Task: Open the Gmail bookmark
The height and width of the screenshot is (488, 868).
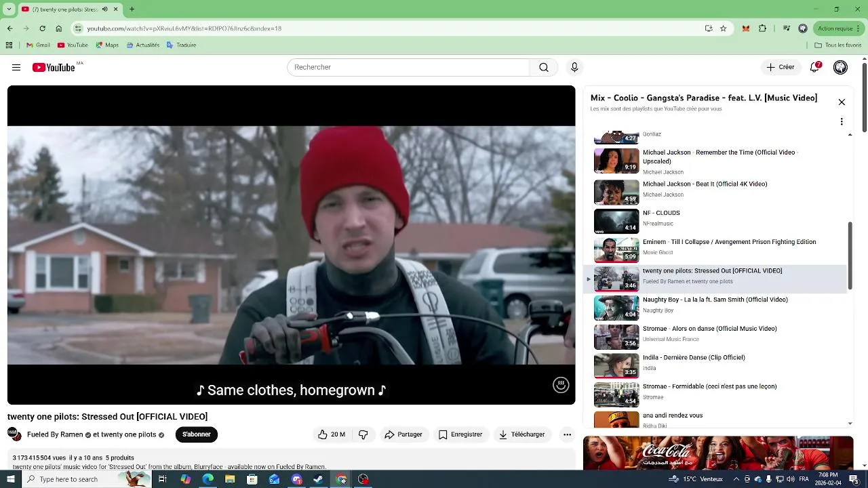Action: tap(38, 45)
